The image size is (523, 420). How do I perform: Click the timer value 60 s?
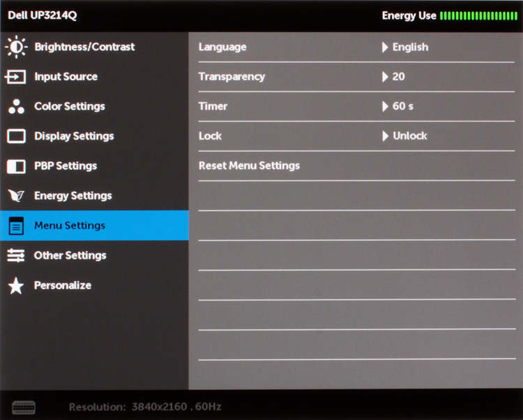click(403, 107)
